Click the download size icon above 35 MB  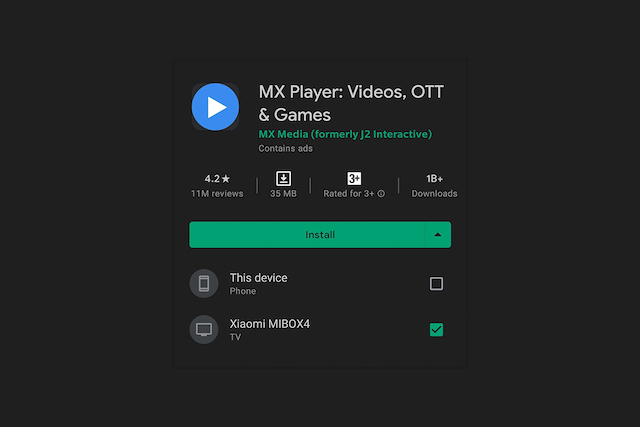(283, 178)
